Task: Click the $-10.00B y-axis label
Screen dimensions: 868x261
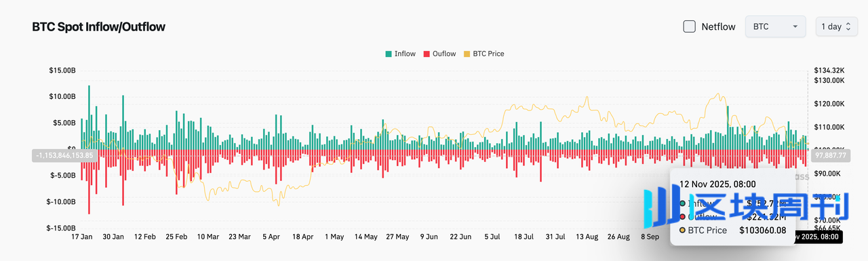Action: point(61,201)
